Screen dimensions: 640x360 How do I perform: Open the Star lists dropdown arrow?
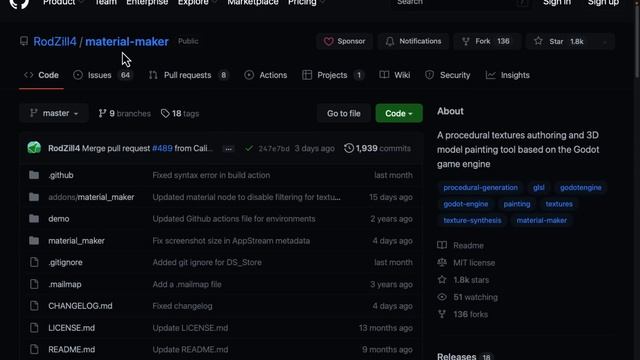click(x=605, y=42)
